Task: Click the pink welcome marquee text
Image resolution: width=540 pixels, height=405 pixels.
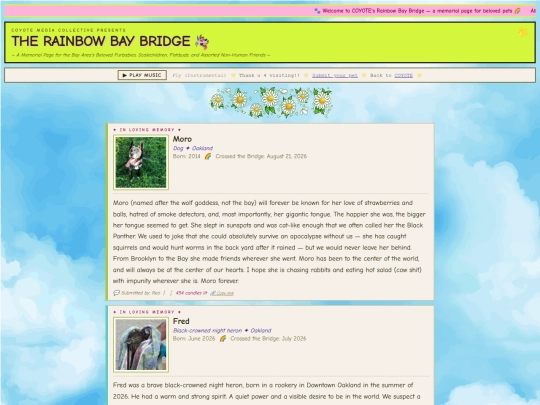Action: (x=417, y=11)
